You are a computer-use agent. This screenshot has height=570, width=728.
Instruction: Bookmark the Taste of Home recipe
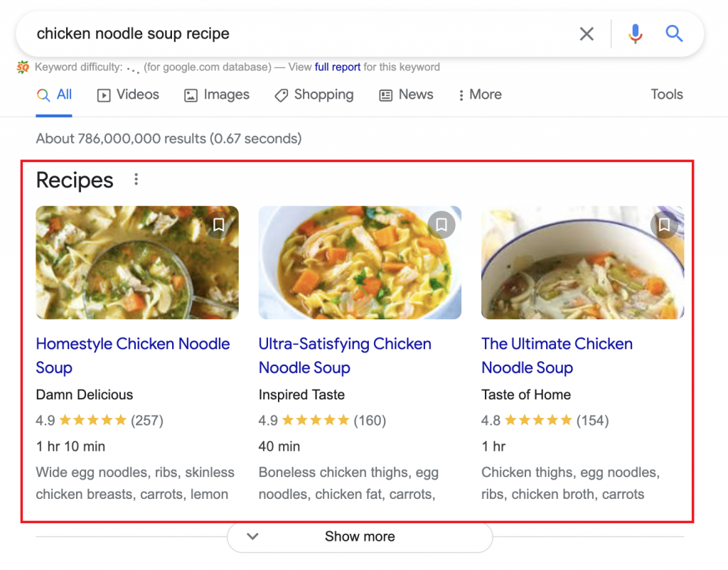click(664, 225)
